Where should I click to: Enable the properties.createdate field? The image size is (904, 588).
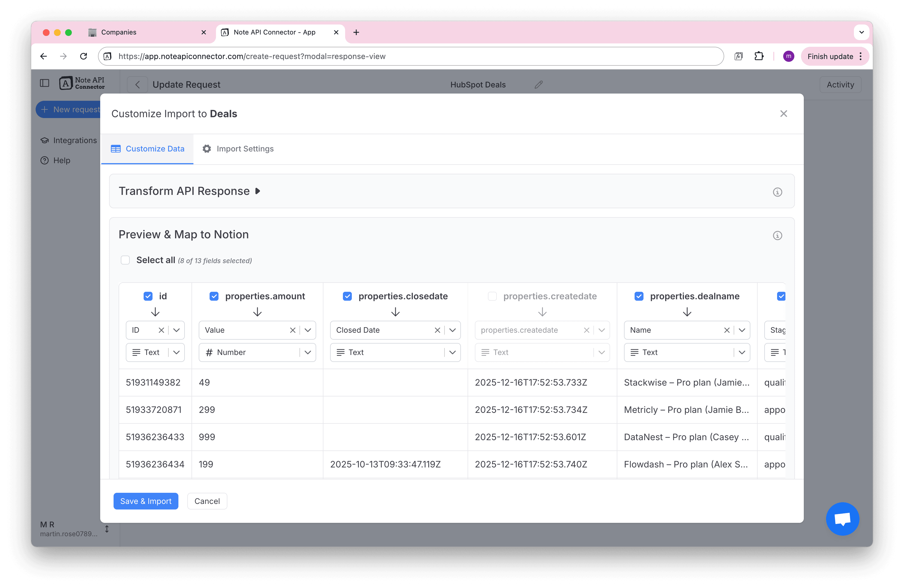[x=492, y=296]
